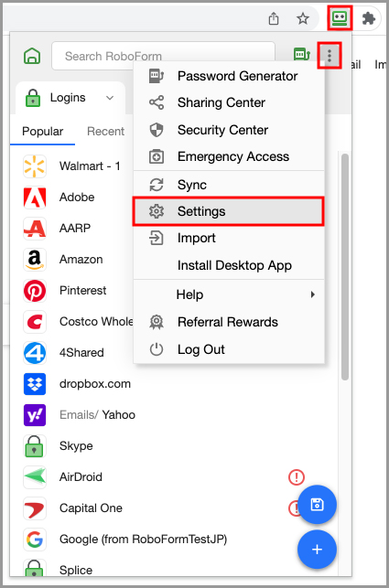The width and height of the screenshot is (389, 588).
Task: Click the Pinterest logo icon
Action: tap(35, 291)
